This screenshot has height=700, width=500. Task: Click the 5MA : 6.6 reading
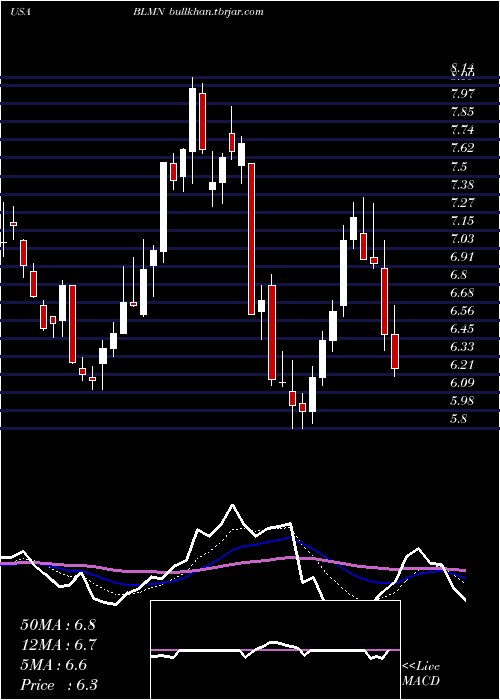pyautogui.click(x=54, y=665)
